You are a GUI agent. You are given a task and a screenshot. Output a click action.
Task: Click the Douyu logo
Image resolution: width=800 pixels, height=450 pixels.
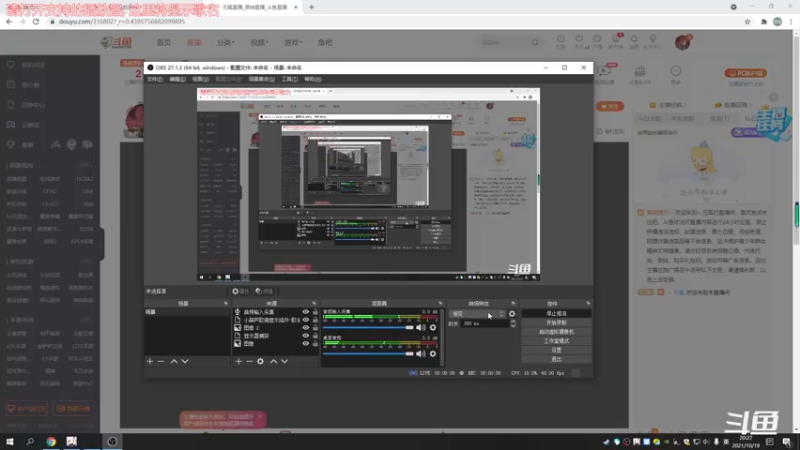point(116,42)
